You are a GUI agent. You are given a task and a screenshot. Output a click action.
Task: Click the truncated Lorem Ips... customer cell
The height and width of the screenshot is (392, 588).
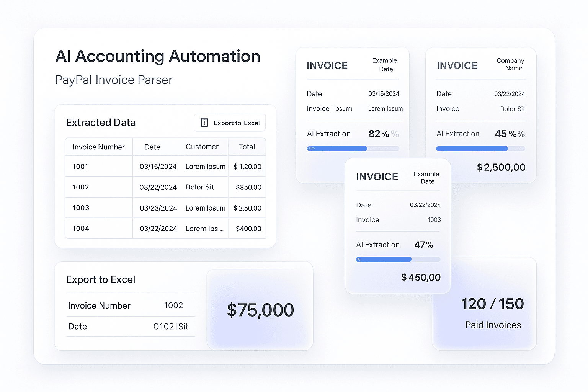(204, 229)
